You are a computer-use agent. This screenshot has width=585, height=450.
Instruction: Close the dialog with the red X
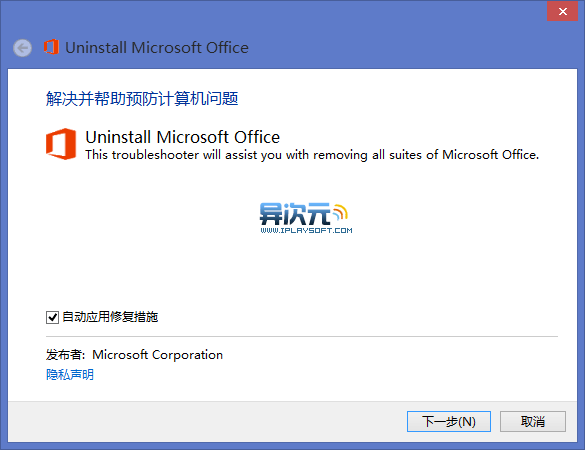tap(562, 11)
